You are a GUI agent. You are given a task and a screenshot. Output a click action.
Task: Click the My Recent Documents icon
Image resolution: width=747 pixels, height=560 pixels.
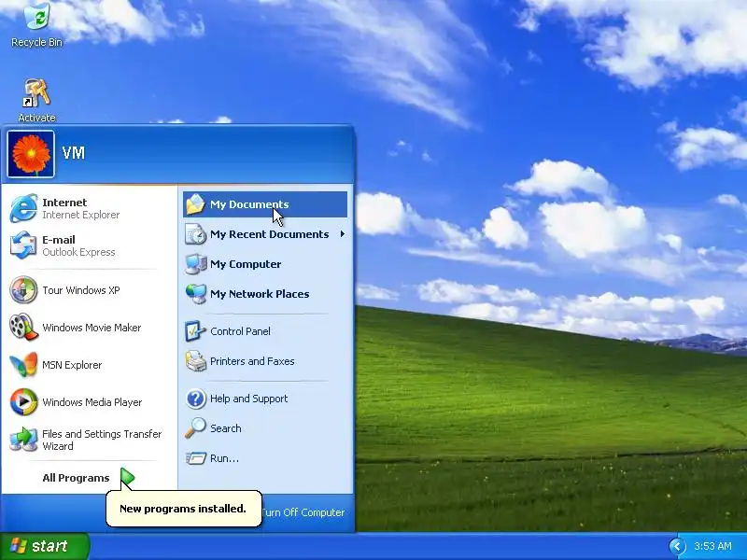195,234
